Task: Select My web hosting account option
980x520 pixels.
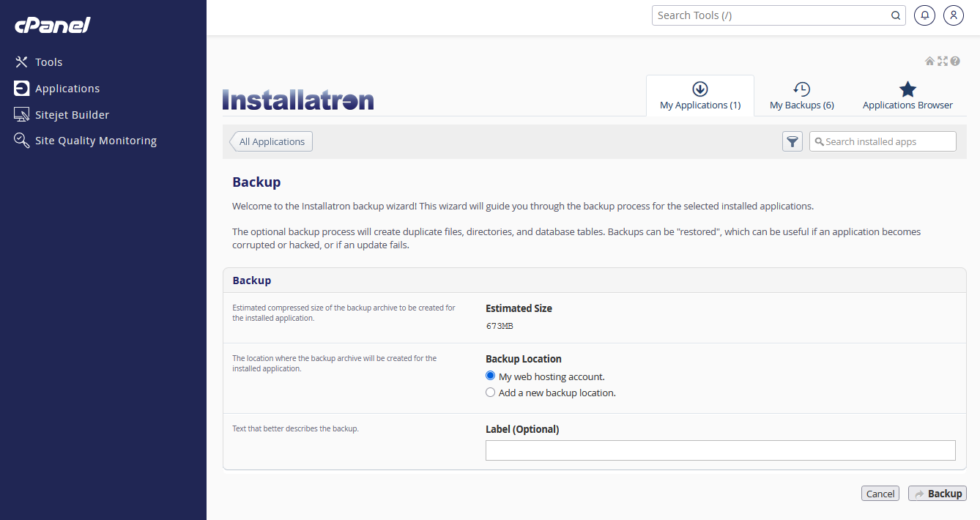Action: [491, 376]
